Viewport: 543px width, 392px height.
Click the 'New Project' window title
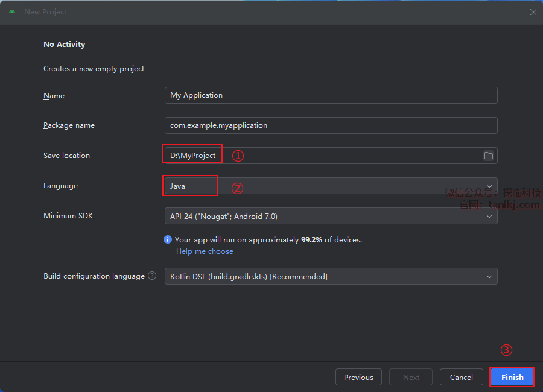pos(45,12)
